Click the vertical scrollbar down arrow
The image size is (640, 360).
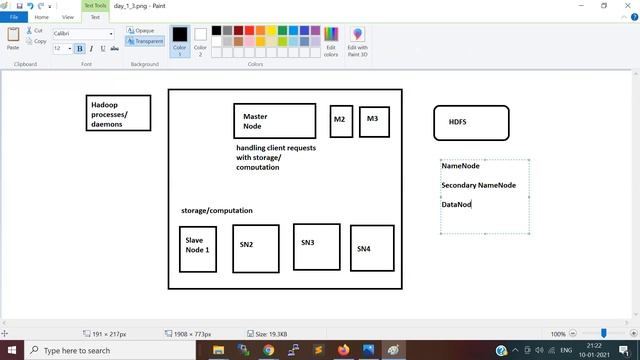(x=636, y=315)
